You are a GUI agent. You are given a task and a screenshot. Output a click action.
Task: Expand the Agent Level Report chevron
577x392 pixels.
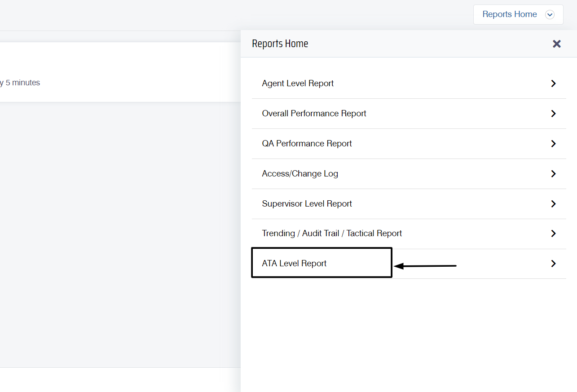[553, 84]
